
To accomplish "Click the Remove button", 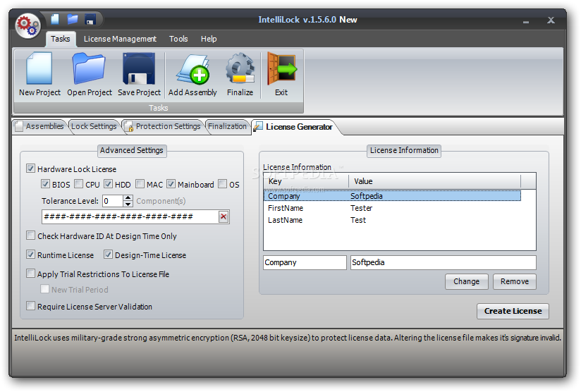I will 515,281.
